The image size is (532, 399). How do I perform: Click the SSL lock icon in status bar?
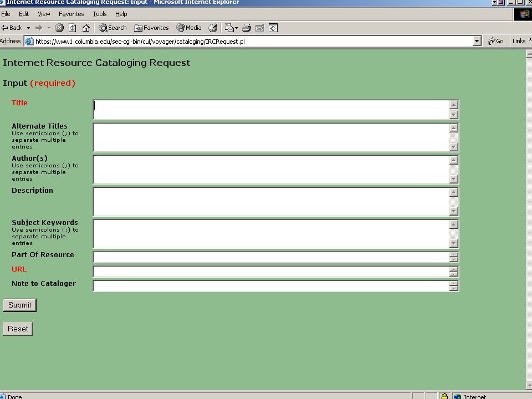444,396
